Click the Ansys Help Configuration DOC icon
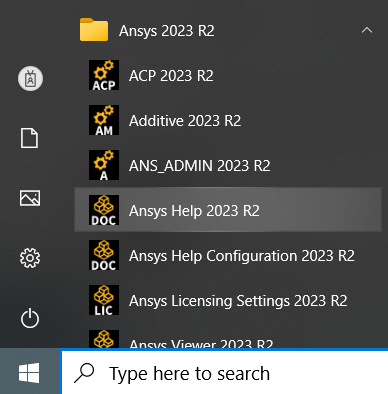Screen dimensions: 388x394 (104, 255)
